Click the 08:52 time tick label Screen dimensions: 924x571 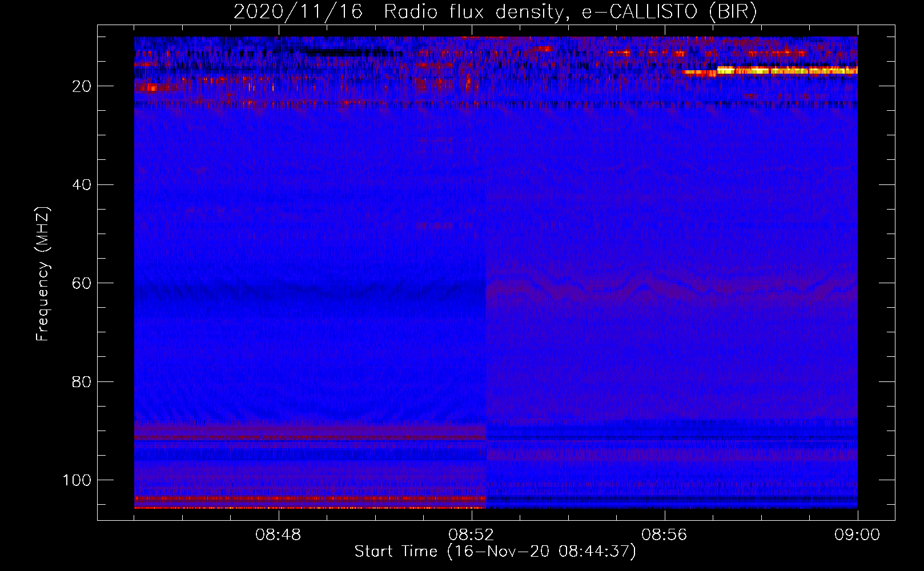[x=471, y=535]
